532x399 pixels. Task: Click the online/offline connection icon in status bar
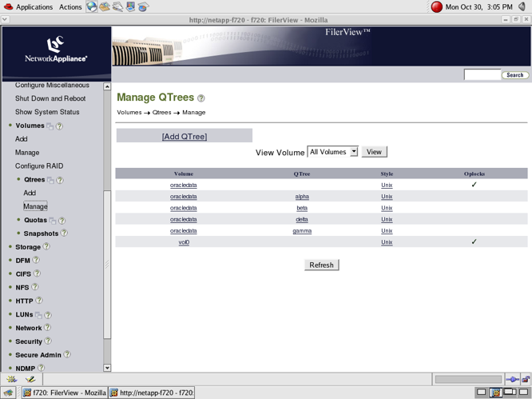click(512, 379)
